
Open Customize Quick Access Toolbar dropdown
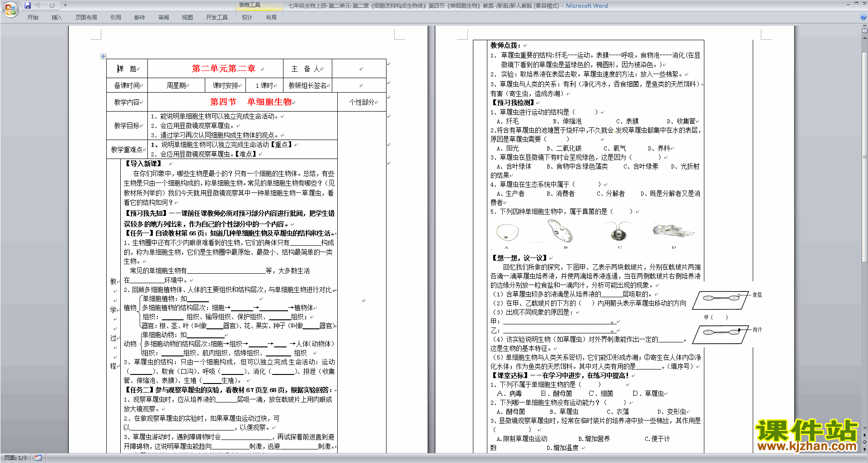[65, 5]
